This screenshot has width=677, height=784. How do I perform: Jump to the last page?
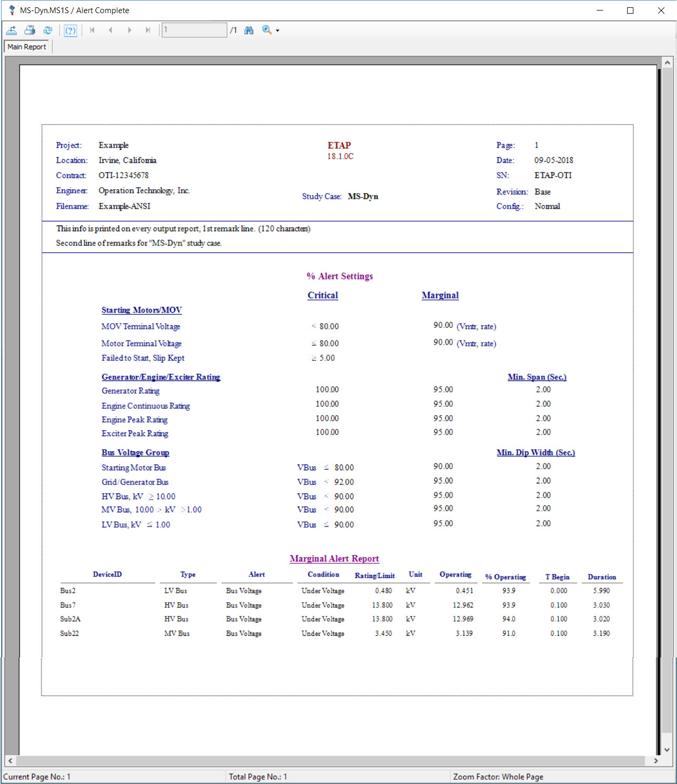[148, 30]
